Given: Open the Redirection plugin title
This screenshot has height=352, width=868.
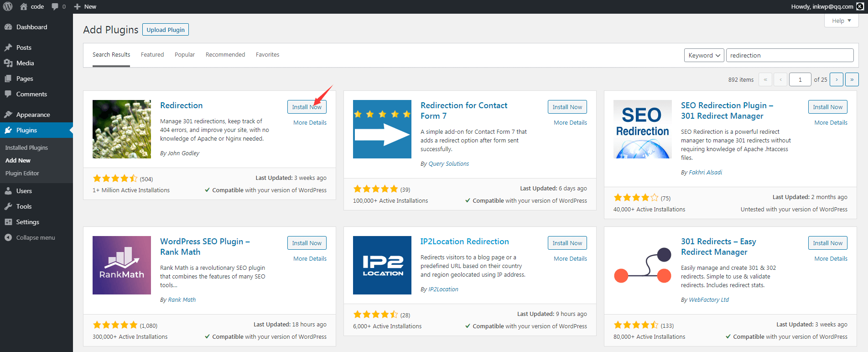Looking at the screenshot, I should tap(182, 105).
